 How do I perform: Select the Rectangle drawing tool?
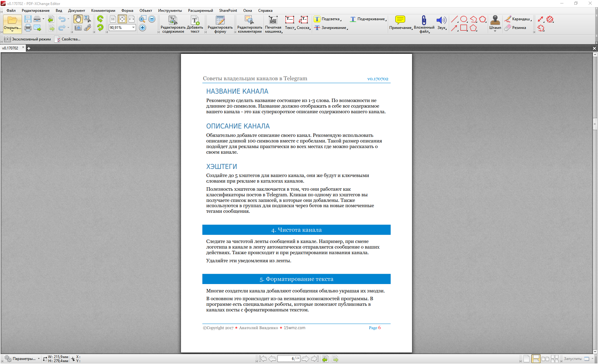tap(464, 28)
